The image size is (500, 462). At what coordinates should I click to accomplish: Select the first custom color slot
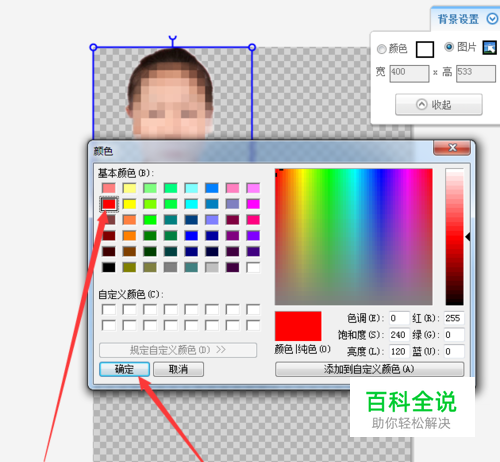(x=109, y=309)
